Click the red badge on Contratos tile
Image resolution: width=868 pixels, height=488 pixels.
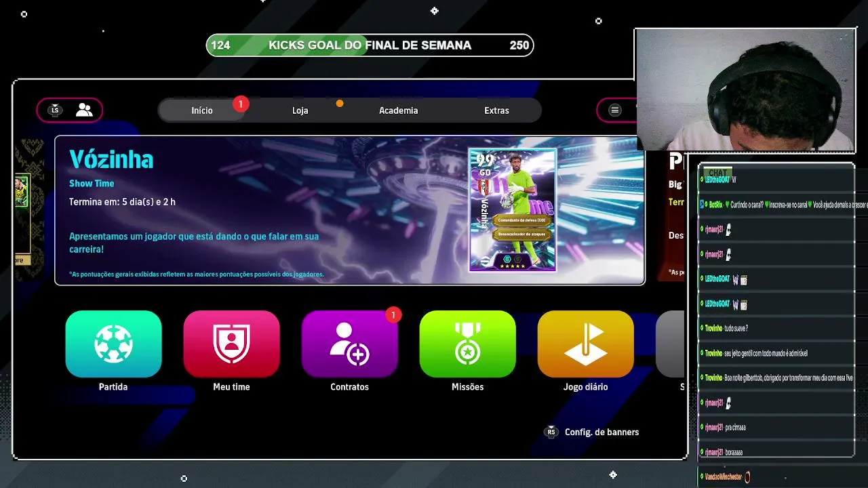tap(393, 314)
